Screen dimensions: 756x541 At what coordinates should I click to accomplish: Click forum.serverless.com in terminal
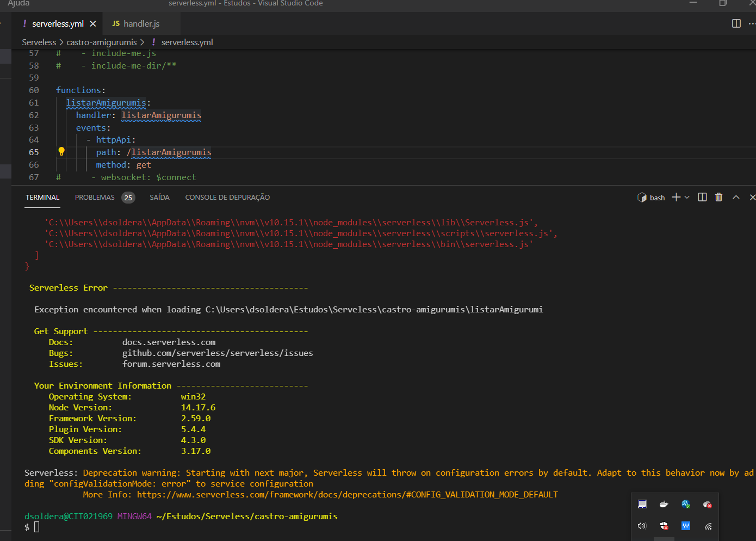[171, 364]
